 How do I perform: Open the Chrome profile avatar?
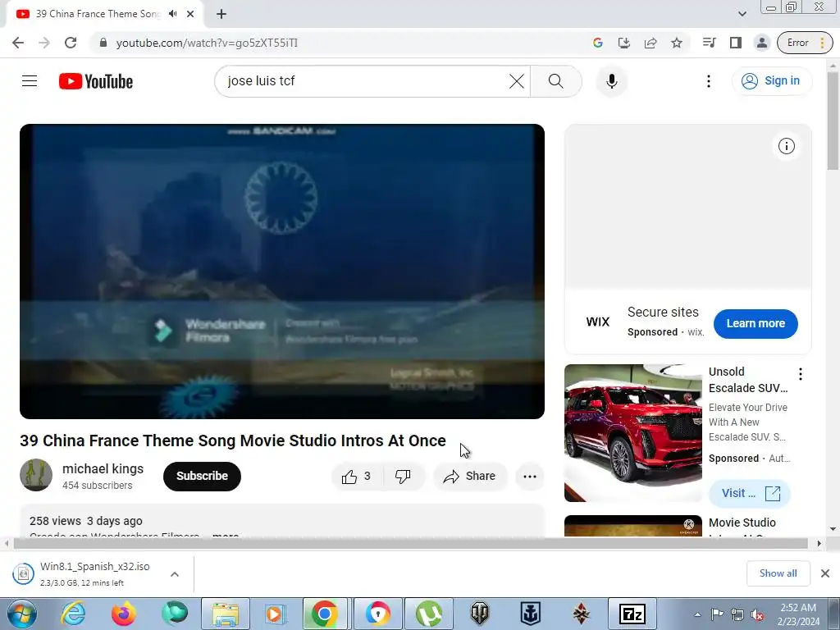click(x=762, y=43)
